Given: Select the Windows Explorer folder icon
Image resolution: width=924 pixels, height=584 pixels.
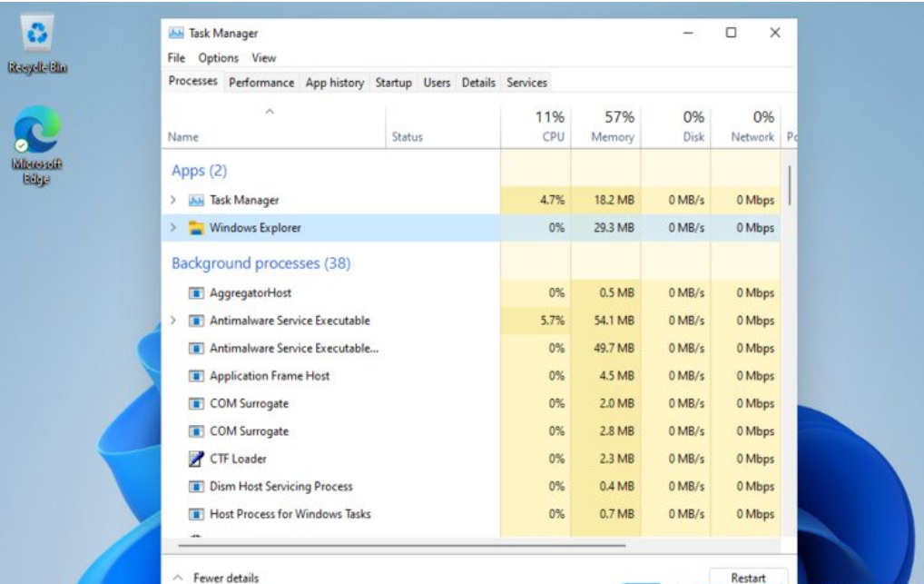Looking at the screenshot, I should coord(197,228).
